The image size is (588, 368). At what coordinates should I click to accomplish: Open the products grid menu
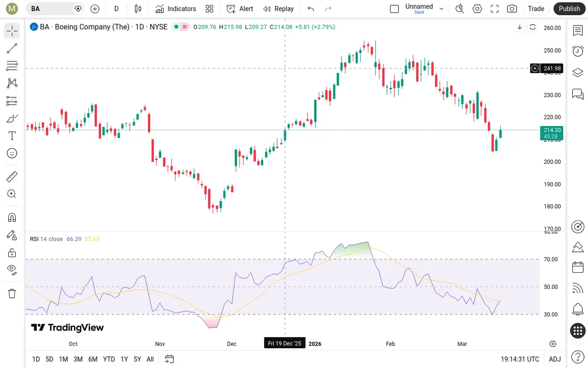(x=578, y=331)
